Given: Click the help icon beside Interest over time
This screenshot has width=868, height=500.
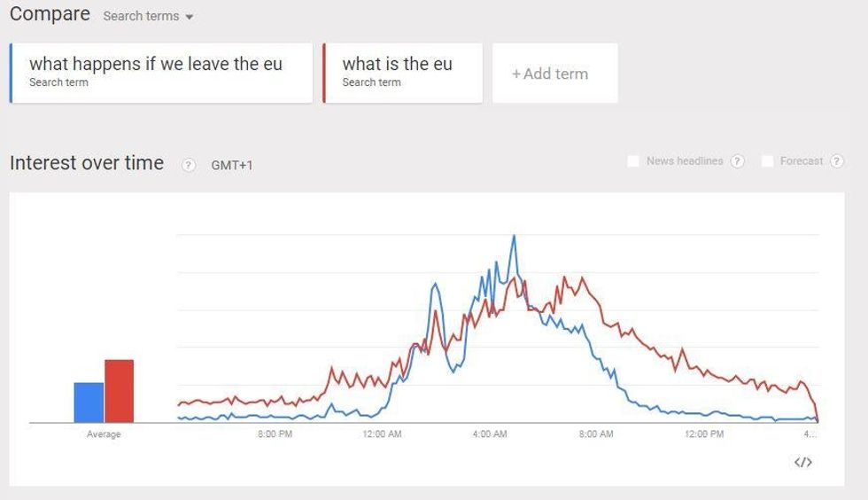Looking at the screenshot, I should coord(188,165).
